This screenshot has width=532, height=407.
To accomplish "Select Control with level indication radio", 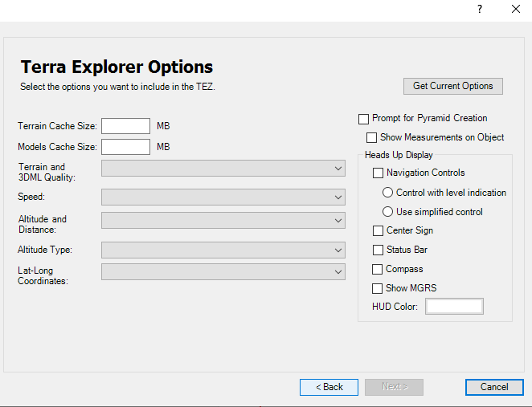I will pyautogui.click(x=387, y=193).
